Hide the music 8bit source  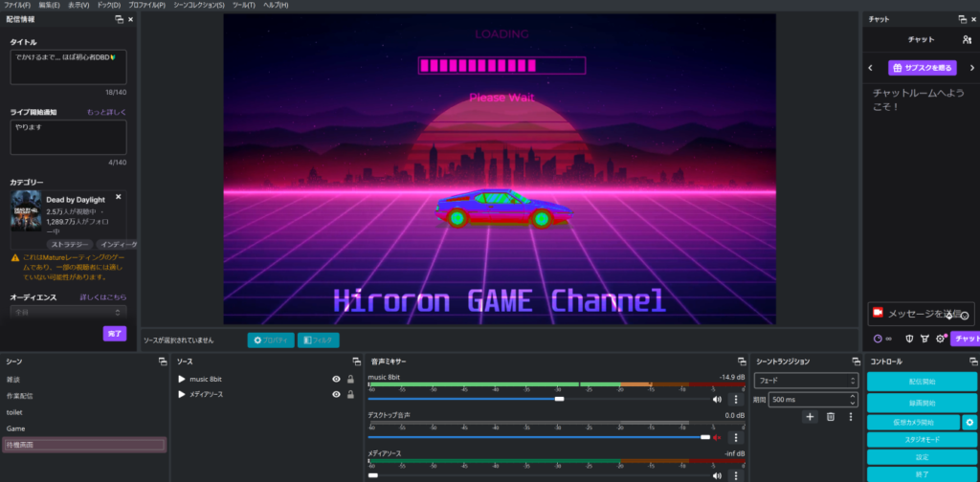click(336, 380)
